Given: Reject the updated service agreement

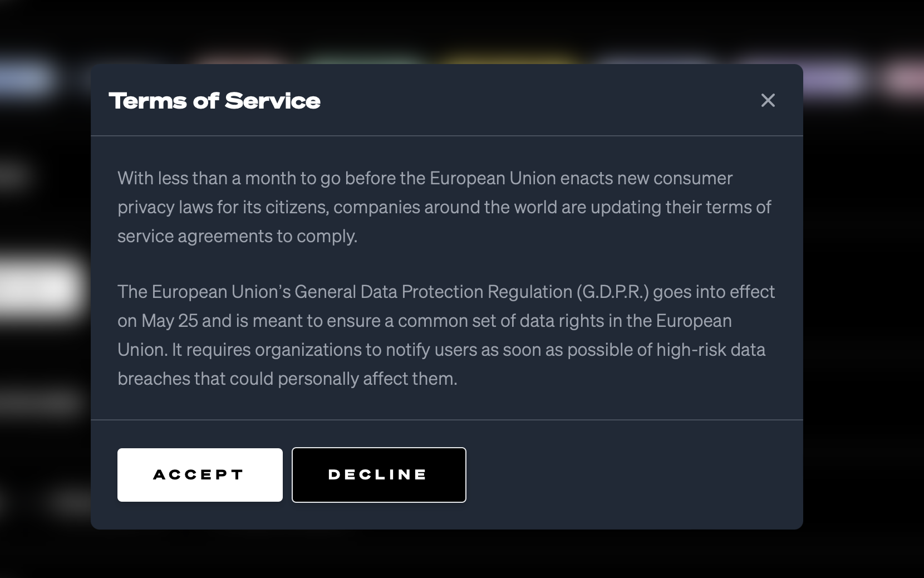Looking at the screenshot, I should click(x=379, y=474).
